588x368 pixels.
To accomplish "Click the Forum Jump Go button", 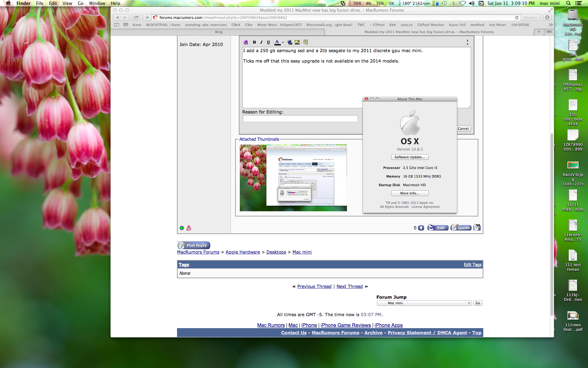I will 478,303.
